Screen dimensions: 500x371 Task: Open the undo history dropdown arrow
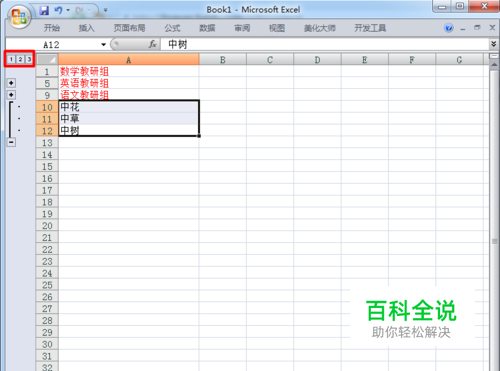click(68, 10)
